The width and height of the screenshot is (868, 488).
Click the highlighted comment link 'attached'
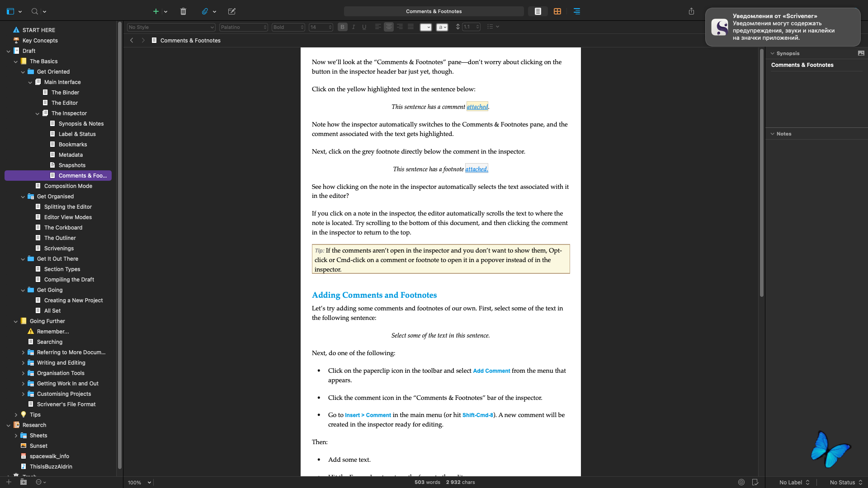click(477, 107)
